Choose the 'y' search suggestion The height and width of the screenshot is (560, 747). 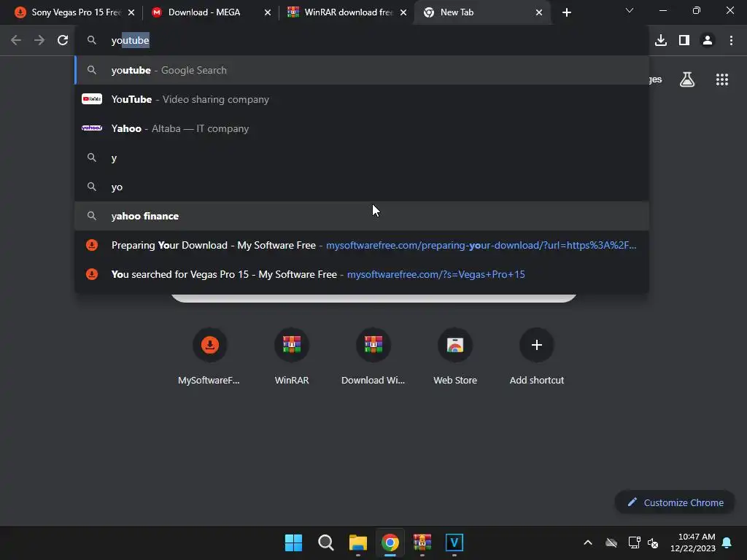point(362,157)
